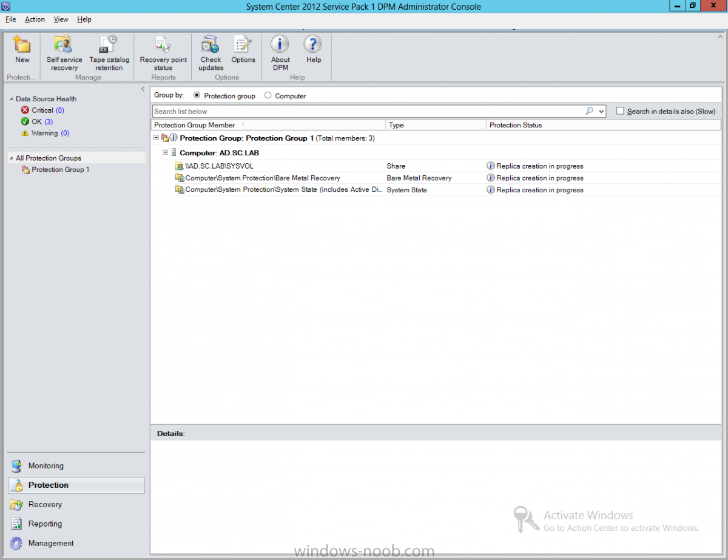Viewport: 728px width, 560px height.
Task: Open the search box dropdown arrow
Action: pos(601,111)
